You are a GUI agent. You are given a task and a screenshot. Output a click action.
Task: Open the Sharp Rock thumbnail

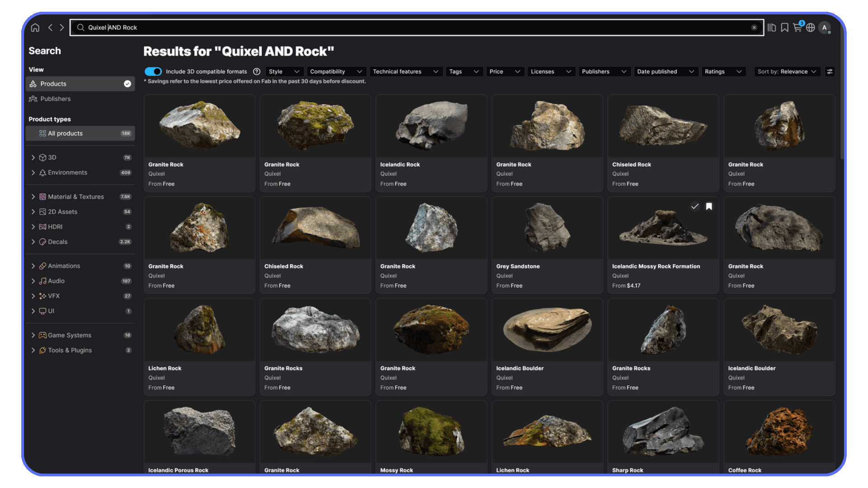coord(663,432)
